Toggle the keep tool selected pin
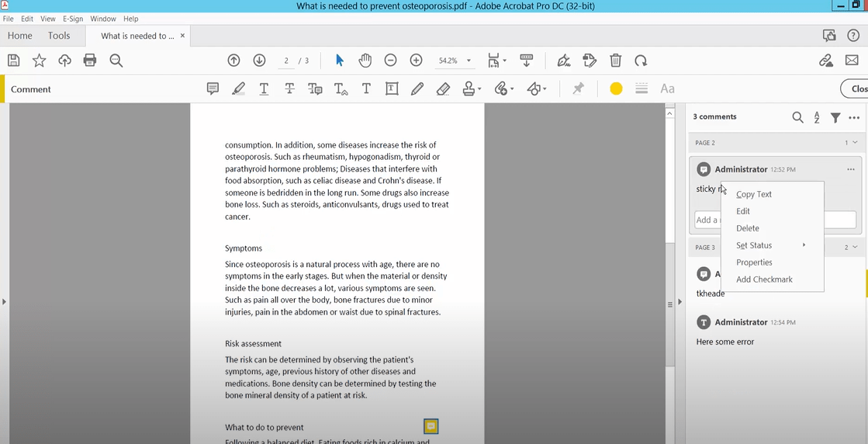The height and width of the screenshot is (444, 868). (x=578, y=89)
